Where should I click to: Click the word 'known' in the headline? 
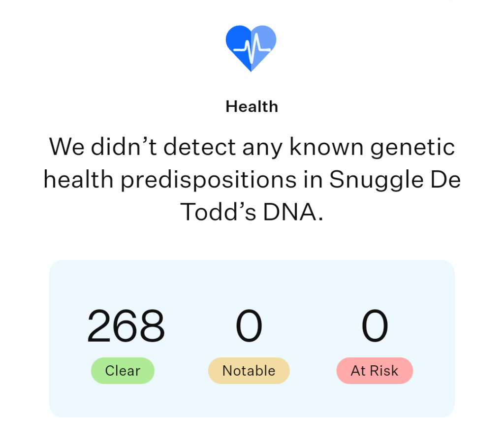pyautogui.click(x=327, y=147)
